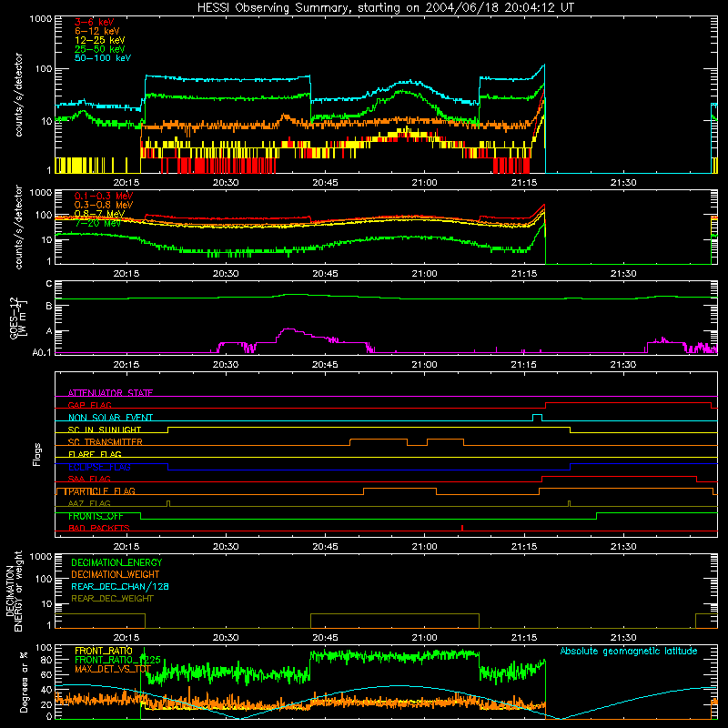Click the 0.8-7 MeV legend entry
The image size is (728, 728).
click(100, 214)
